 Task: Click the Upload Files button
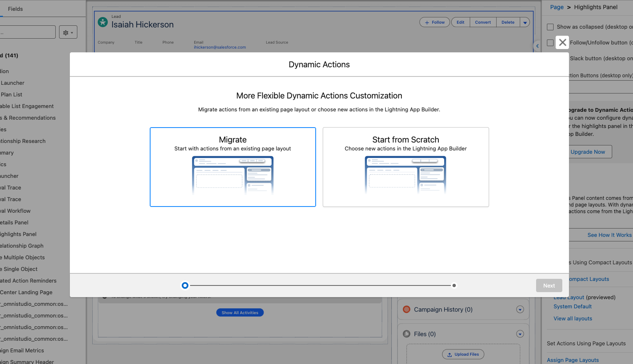[x=463, y=354]
